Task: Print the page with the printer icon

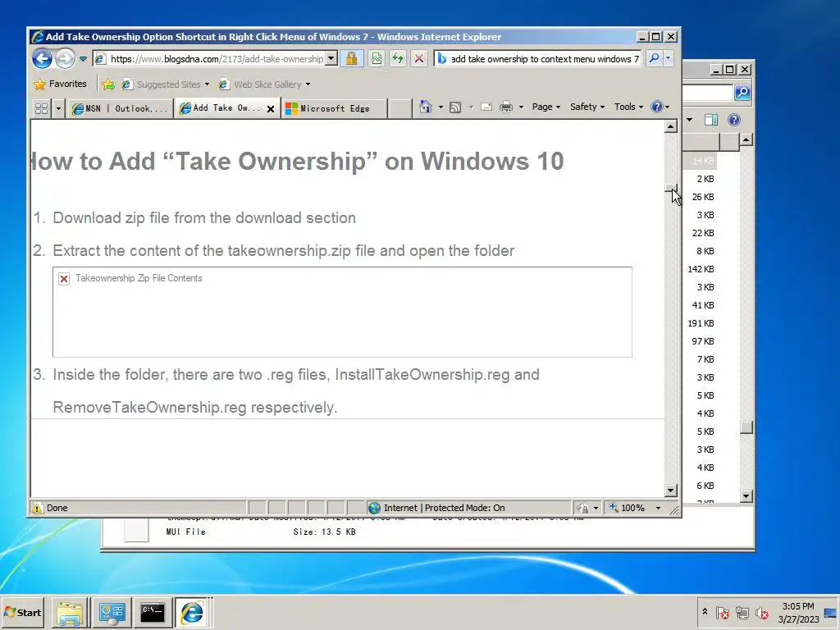Action: [506, 107]
